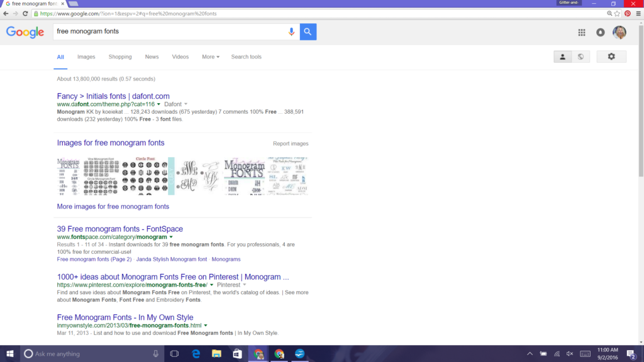Switch to the News tab
This screenshot has height=362, width=644.
[x=152, y=57]
